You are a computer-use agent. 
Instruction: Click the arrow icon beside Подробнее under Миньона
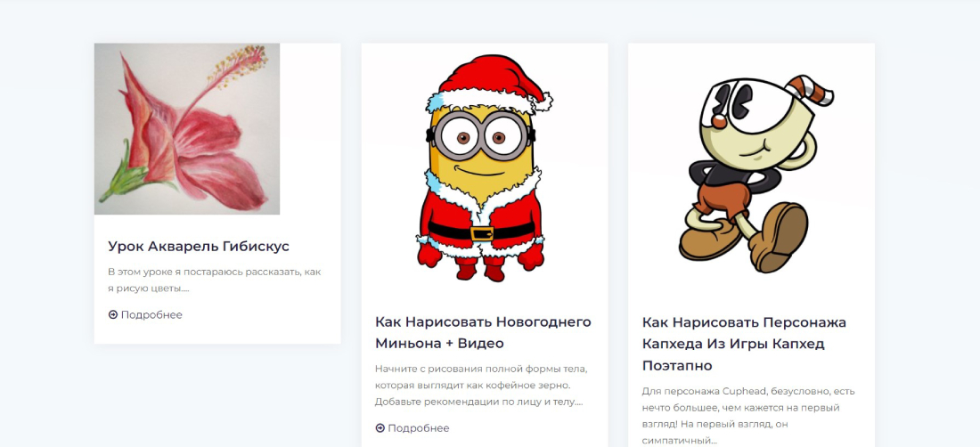(x=380, y=427)
